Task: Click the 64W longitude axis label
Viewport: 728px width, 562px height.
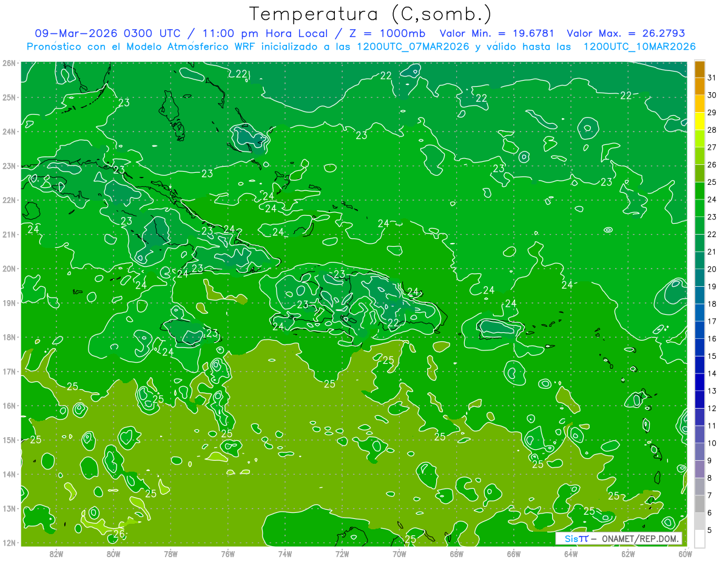Action: tap(571, 554)
